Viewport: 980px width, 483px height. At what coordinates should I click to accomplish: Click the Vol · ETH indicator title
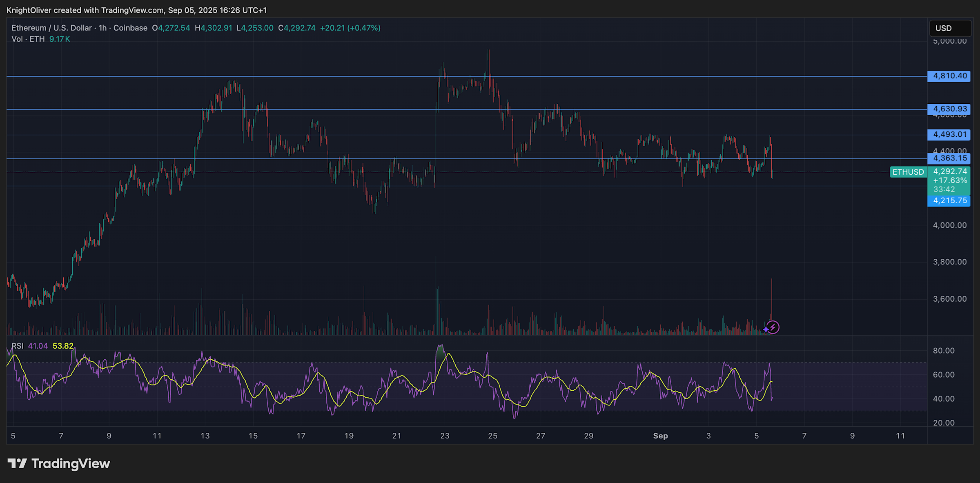28,39
